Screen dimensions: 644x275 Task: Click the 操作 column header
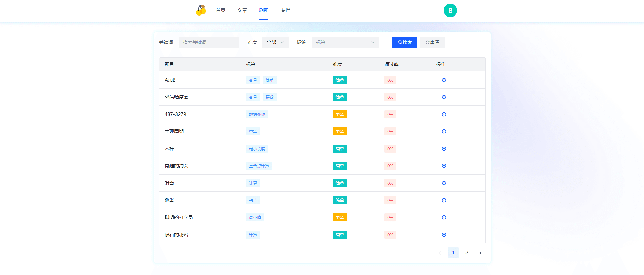pos(441,64)
